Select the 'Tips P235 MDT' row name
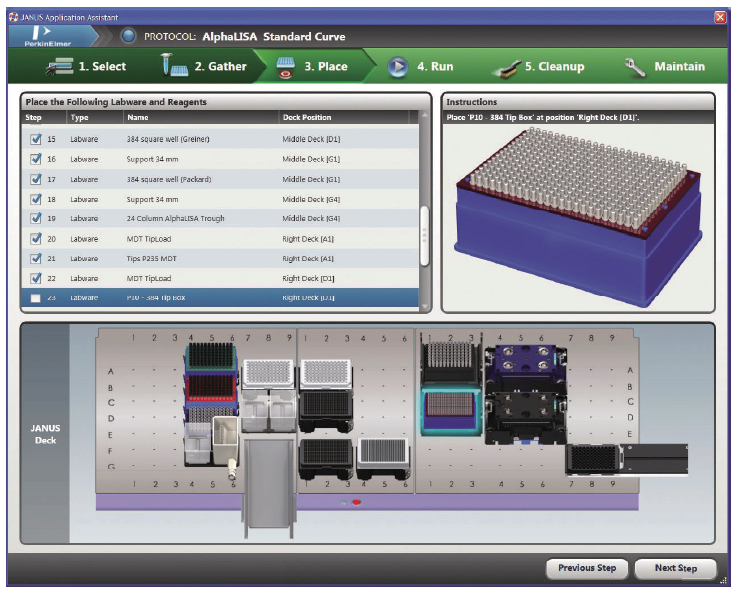Screen dimensions: 737x594 click(151, 258)
